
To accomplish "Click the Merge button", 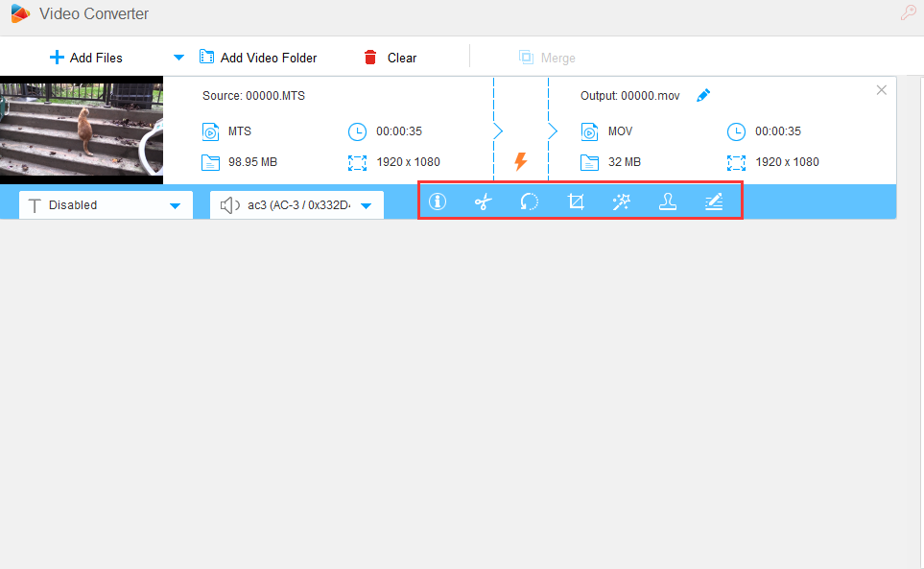I will coord(547,58).
